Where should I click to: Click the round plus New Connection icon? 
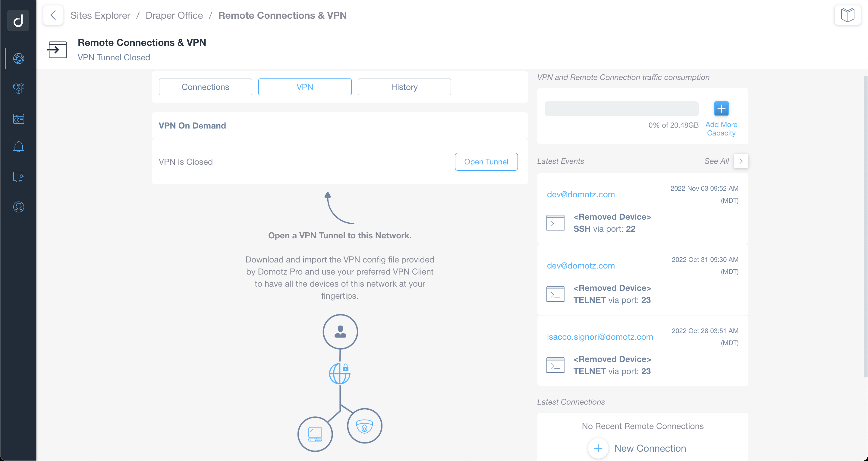(x=598, y=448)
